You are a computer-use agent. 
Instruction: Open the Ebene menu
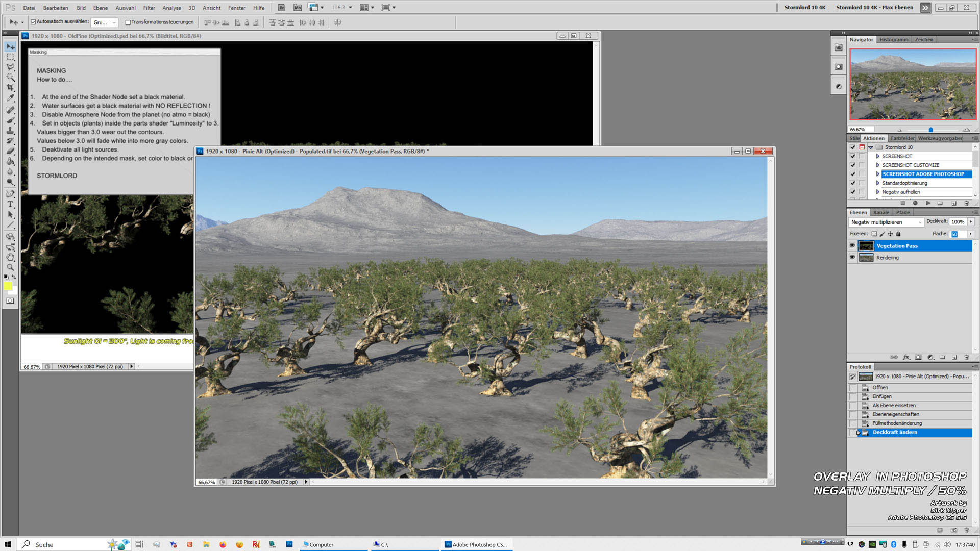(101, 8)
